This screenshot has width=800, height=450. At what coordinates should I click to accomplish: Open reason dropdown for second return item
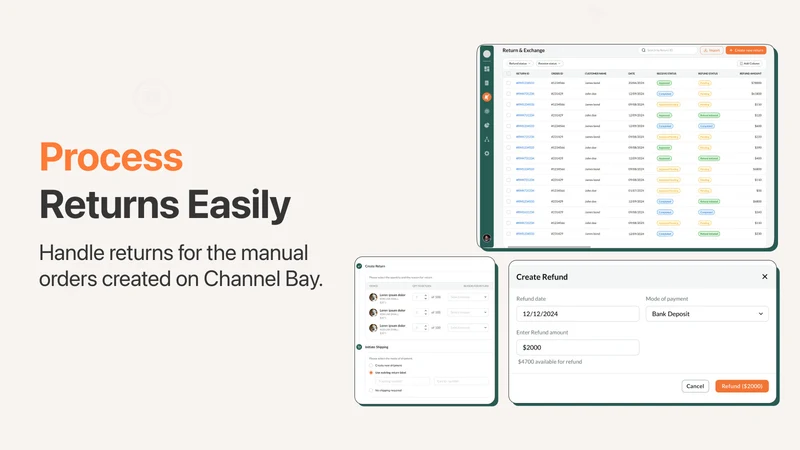click(468, 312)
